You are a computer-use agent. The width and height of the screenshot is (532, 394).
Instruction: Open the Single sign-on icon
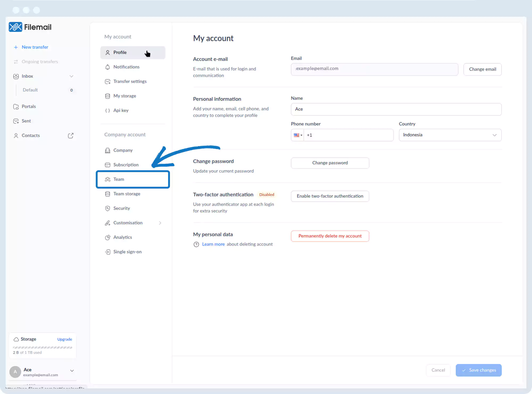pos(107,252)
